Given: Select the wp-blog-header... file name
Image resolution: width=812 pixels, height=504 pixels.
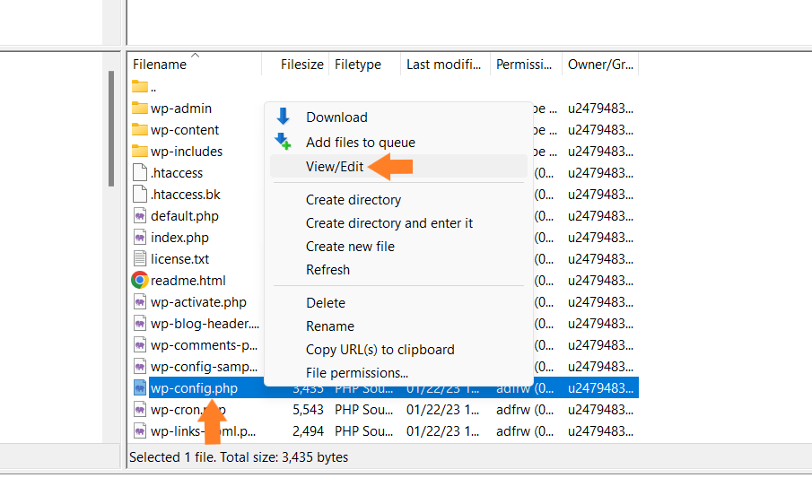Looking at the screenshot, I should pos(205,324).
